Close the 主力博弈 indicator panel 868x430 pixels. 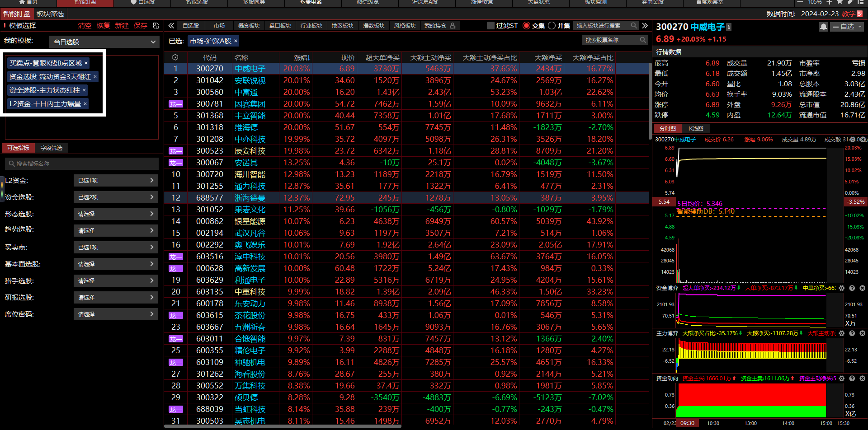(x=862, y=333)
